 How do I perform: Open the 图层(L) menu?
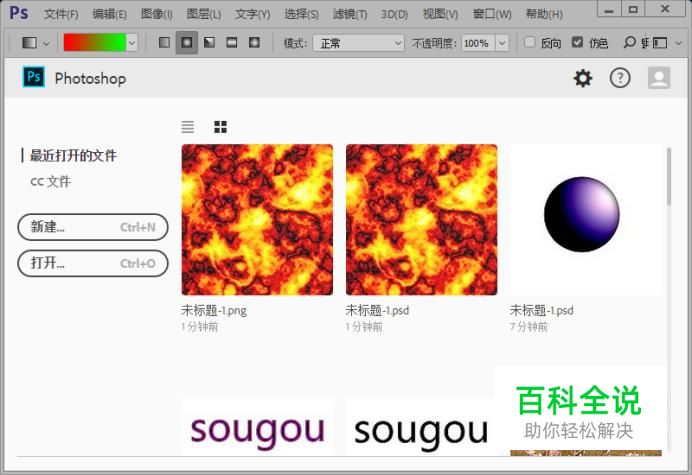203,14
